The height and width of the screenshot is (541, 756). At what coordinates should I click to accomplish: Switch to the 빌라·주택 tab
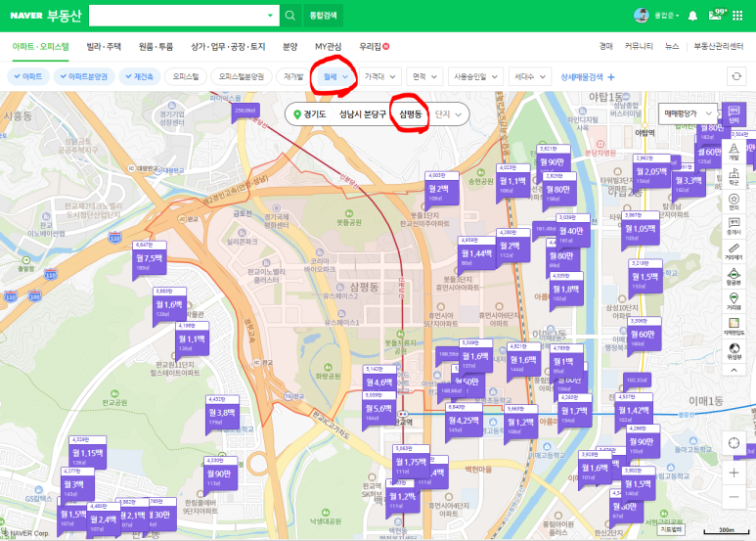tap(104, 47)
